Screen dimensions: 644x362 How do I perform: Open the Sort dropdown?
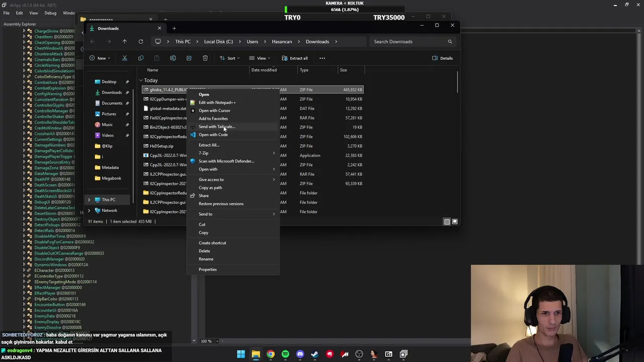(x=229, y=58)
